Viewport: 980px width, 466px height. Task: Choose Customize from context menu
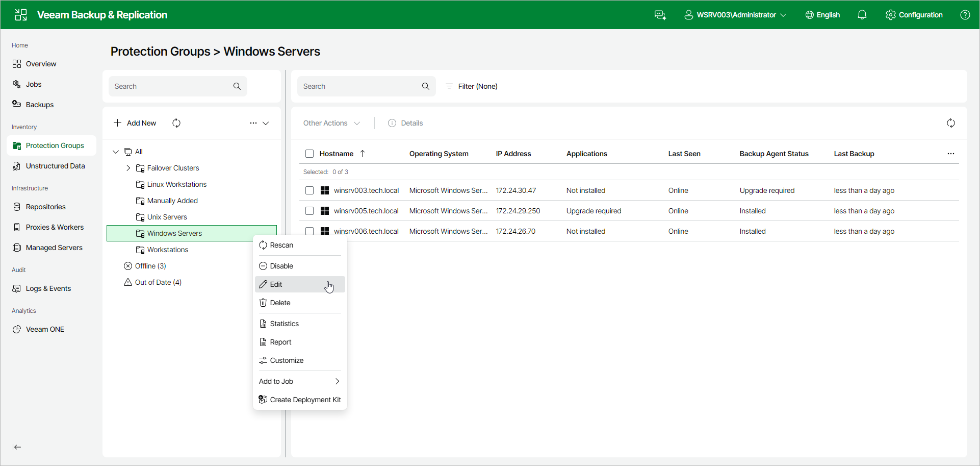tap(300, 360)
